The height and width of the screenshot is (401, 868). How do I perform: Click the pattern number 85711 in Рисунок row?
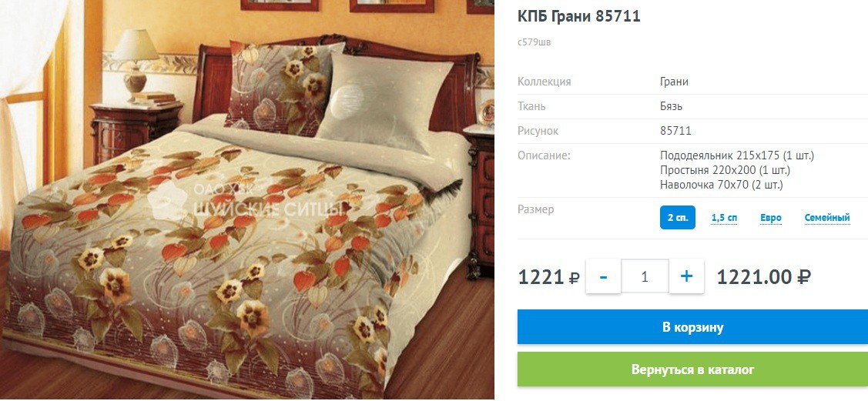(x=675, y=131)
